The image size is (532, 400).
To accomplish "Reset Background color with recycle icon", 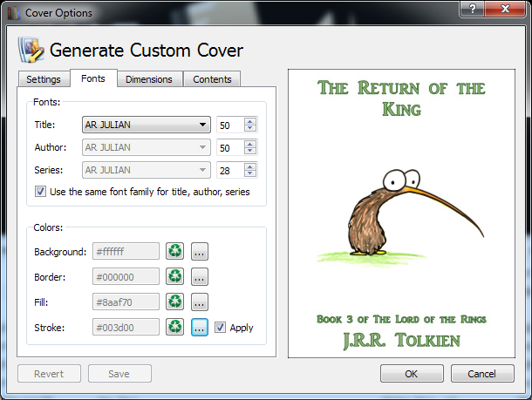I will pos(174,251).
